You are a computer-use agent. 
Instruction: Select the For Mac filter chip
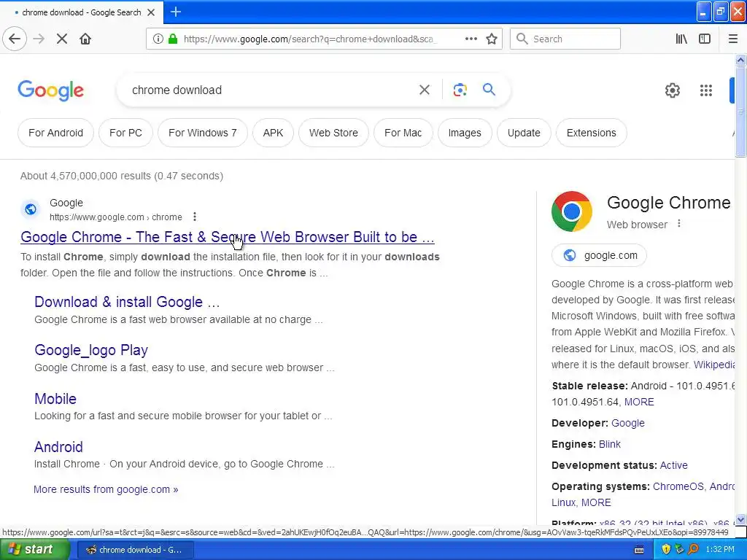pos(403,133)
